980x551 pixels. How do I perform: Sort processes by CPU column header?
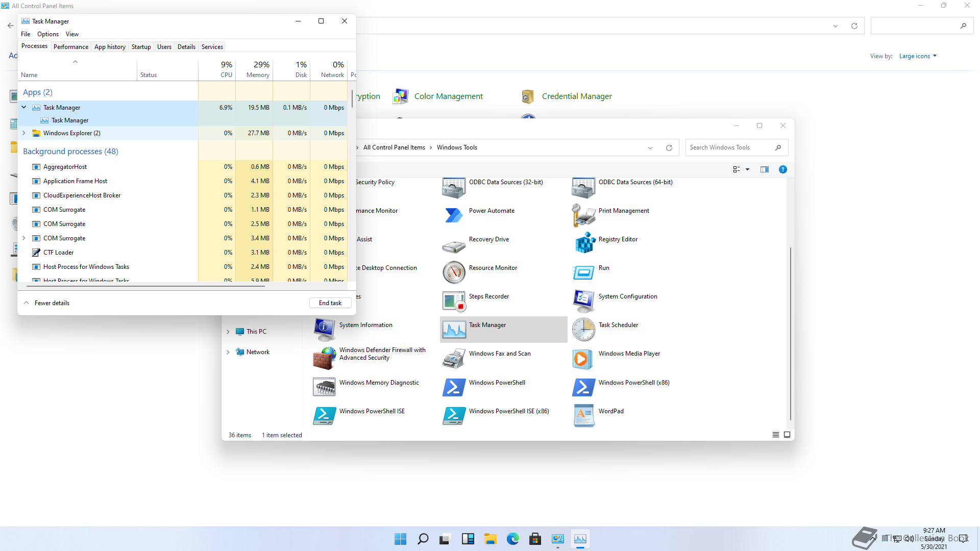pyautogui.click(x=217, y=70)
